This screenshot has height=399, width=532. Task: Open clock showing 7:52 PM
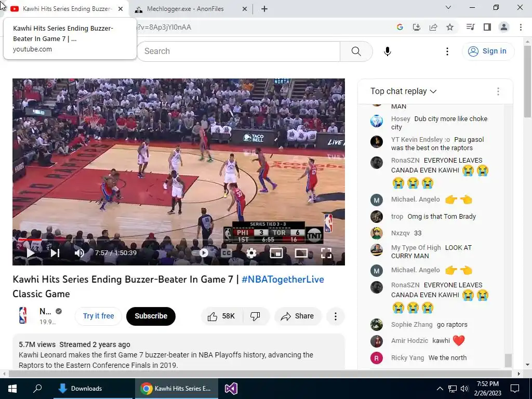[x=487, y=389]
